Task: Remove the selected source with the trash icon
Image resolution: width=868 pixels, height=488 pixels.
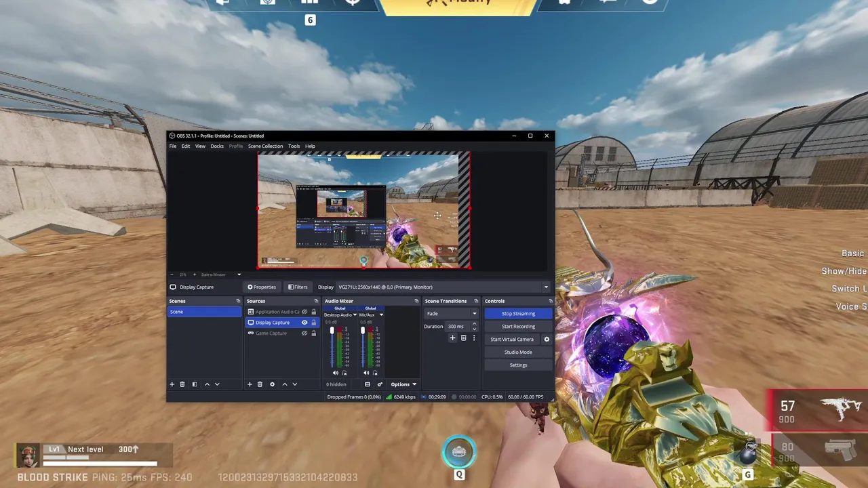Action: point(260,384)
